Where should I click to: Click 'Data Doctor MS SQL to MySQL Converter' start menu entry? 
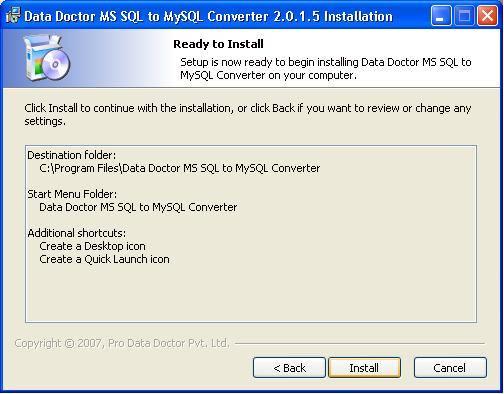(x=138, y=207)
